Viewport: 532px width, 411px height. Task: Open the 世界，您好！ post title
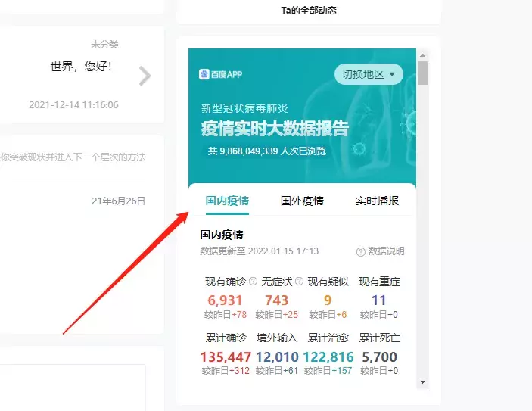[81, 66]
